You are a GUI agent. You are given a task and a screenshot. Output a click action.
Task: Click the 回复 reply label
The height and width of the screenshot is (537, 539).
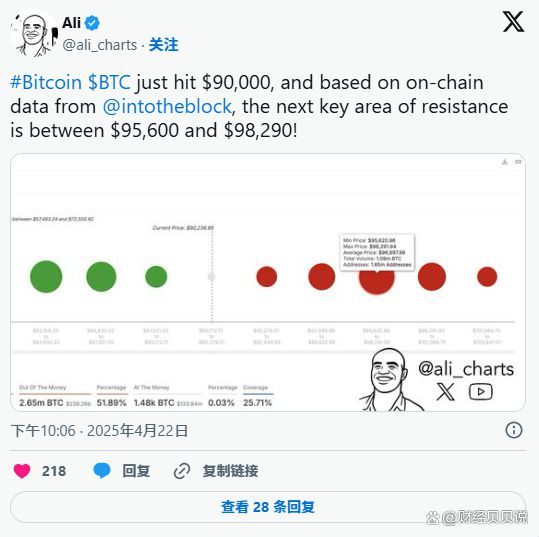click(x=136, y=471)
